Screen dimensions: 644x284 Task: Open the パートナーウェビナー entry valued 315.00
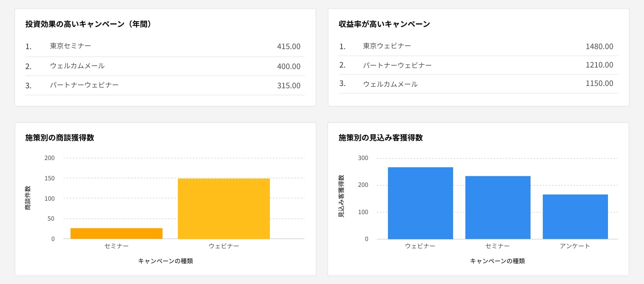[84, 85]
